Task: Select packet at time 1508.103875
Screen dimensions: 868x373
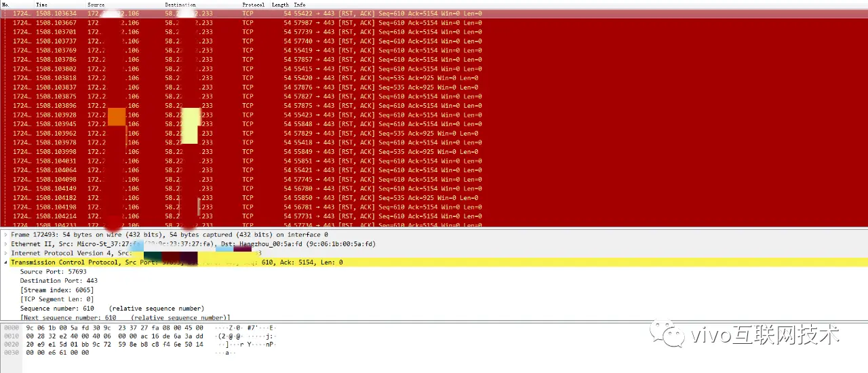Action: pyautogui.click(x=434, y=96)
